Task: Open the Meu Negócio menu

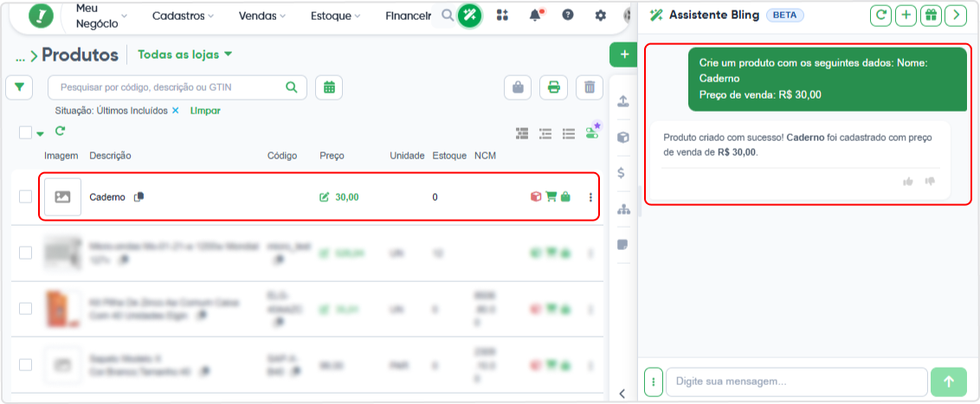Action: [x=100, y=16]
